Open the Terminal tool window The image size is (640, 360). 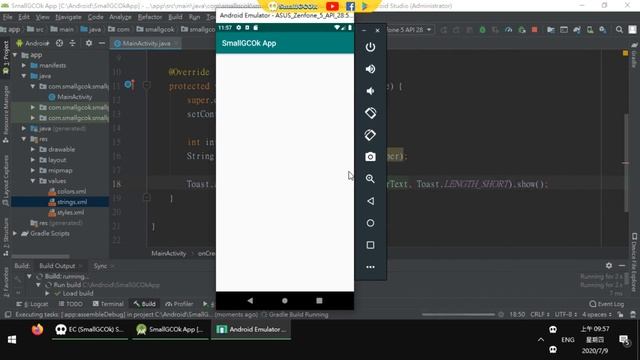pos(108,304)
